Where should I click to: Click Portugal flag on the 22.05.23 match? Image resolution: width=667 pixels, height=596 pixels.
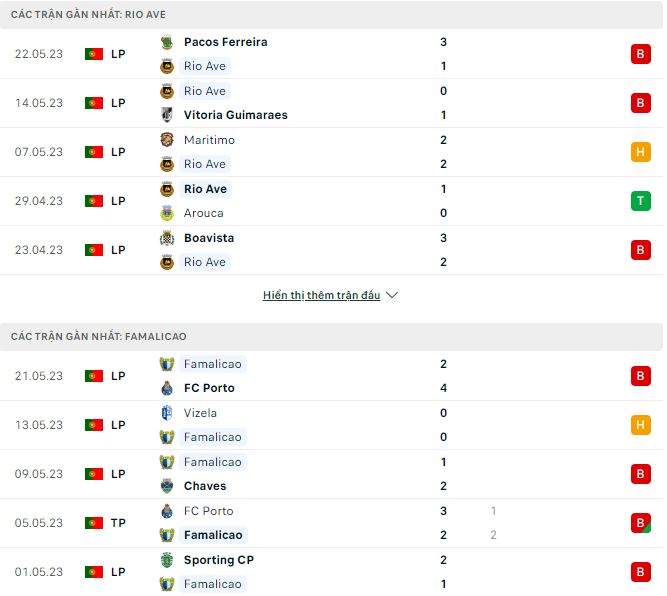pyautogui.click(x=94, y=54)
